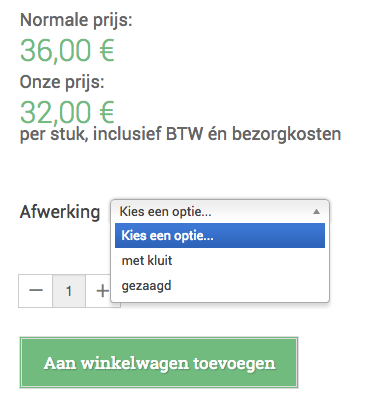Viewport: 380px width, 398px height.
Task: Click the word 'inclusief' in the note
Action: [x=127, y=134]
